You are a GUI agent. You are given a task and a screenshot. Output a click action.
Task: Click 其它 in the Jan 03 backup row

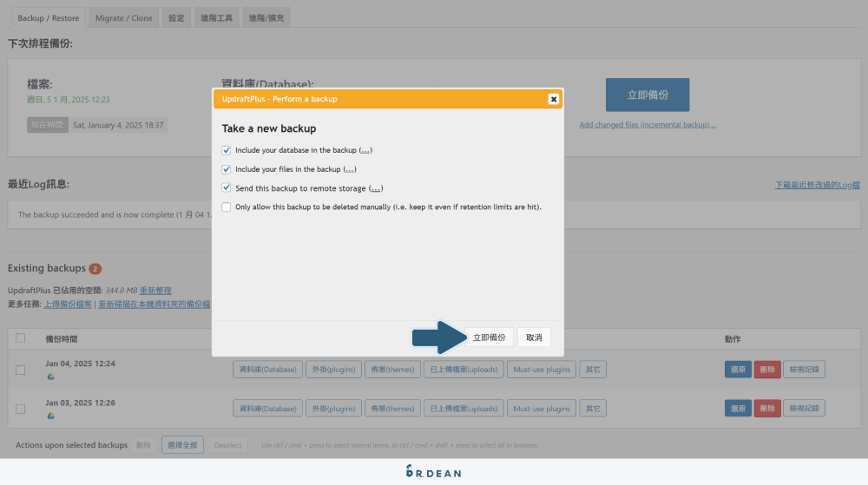point(593,409)
